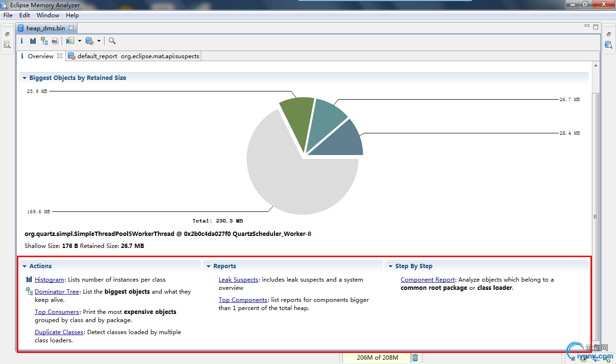Click the Histogram bar-chart icon under Actions

click(29, 279)
